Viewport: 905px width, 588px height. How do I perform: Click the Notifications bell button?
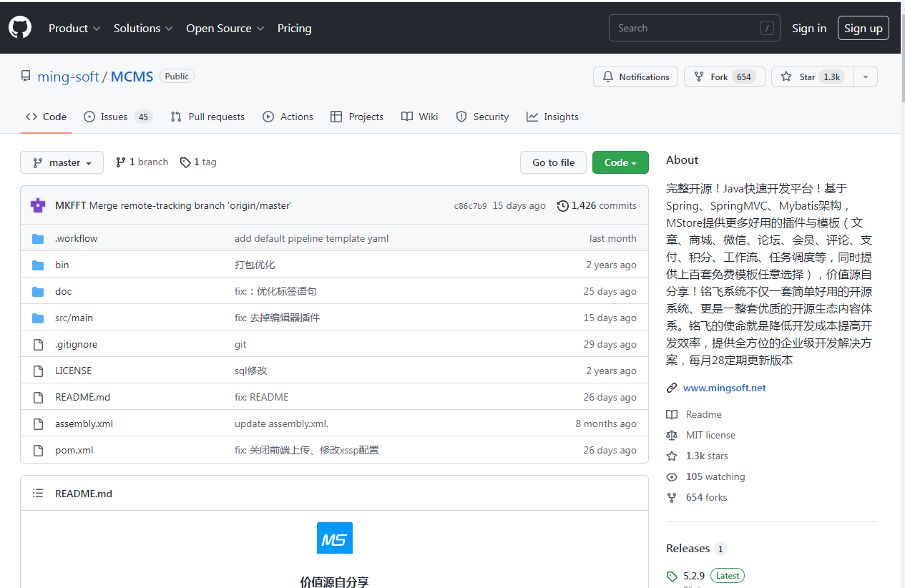(635, 77)
